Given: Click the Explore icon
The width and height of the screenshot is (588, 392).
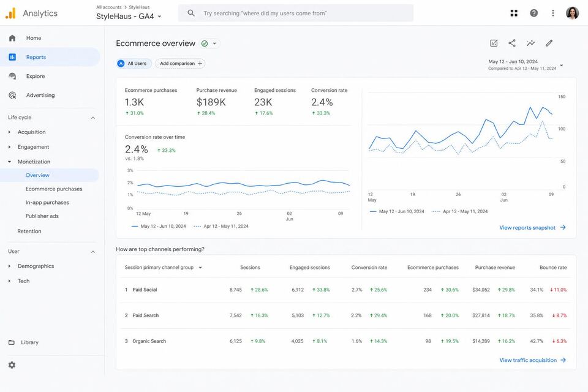Looking at the screenshot, I should (12, 76).
